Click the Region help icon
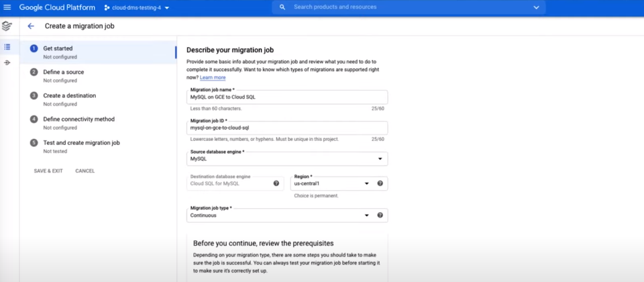 tap(380, 183)
